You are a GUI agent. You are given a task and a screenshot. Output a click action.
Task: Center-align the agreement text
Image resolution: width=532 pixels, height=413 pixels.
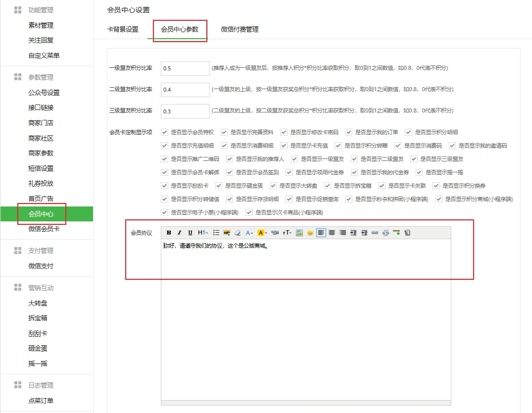tap(332, 233)
